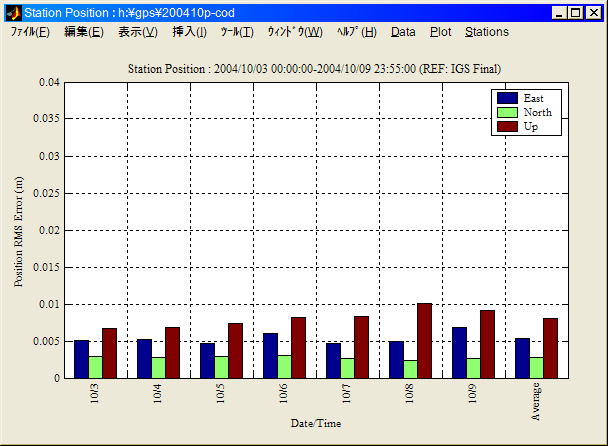Open the ツール(T) menu
This screenshot has width=608, height=446.
[237, 32]
